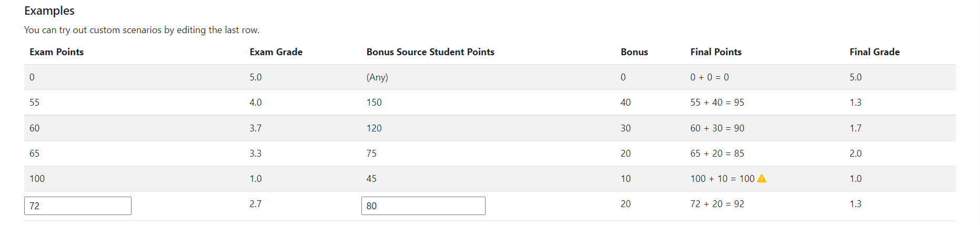Click the Examples heading
This screenshot has width=980, height=225.
(49, 11)
